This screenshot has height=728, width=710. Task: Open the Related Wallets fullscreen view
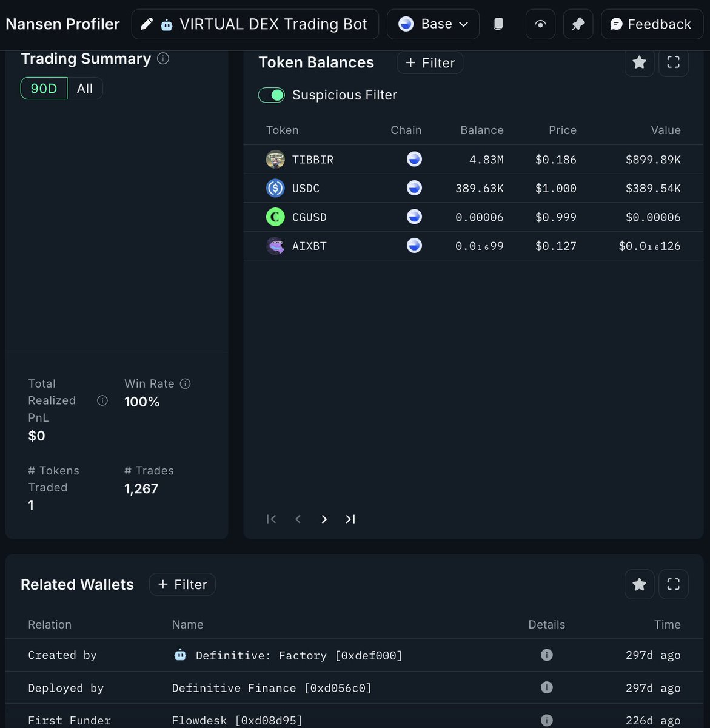674,584
